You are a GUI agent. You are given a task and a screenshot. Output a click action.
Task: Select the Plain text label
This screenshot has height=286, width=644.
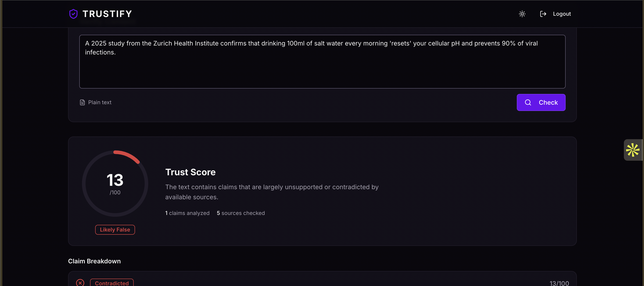point(100,102)
